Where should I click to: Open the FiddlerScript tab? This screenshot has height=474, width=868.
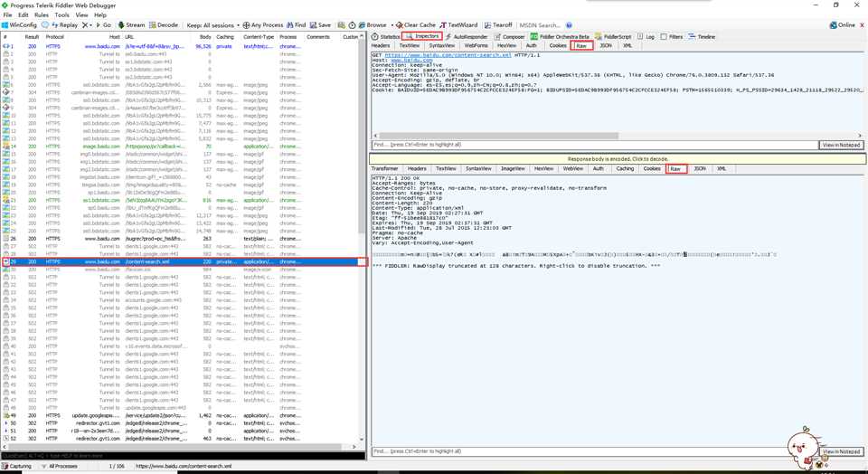point(613,36)
